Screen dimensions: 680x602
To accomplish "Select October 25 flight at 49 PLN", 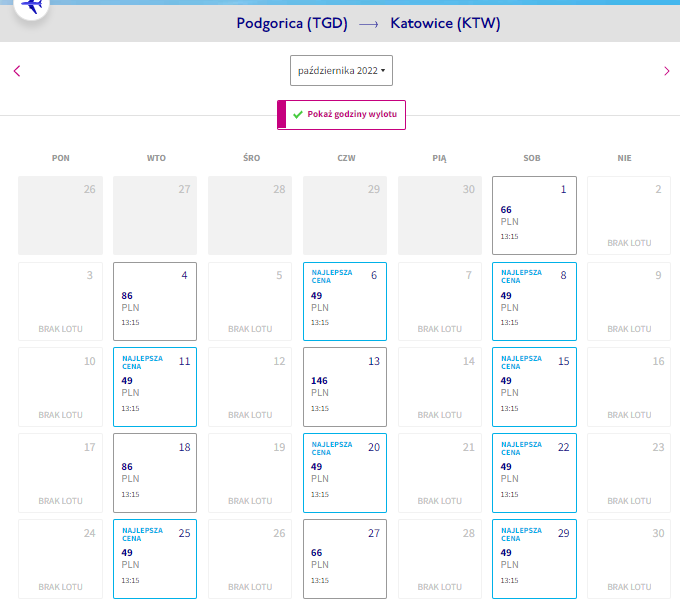I will pyautogui.click(x=155, y=559).
